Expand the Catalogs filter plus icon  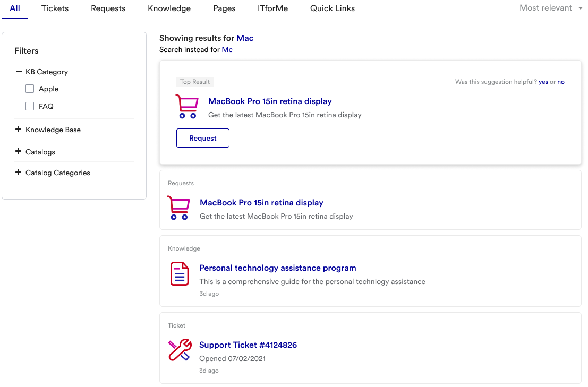point(19,151)
